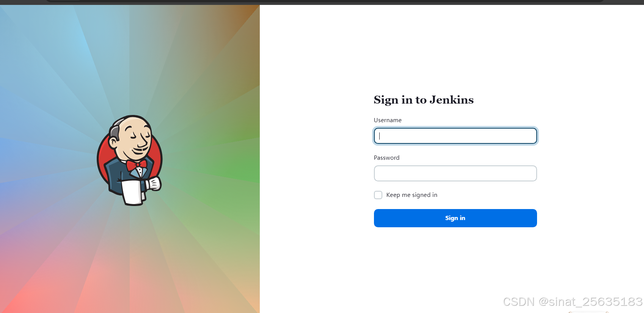The width and height of the screenshot is (644, 313).
Task: Tick the Keep me signed in checkbox
Action: [378, 195]
